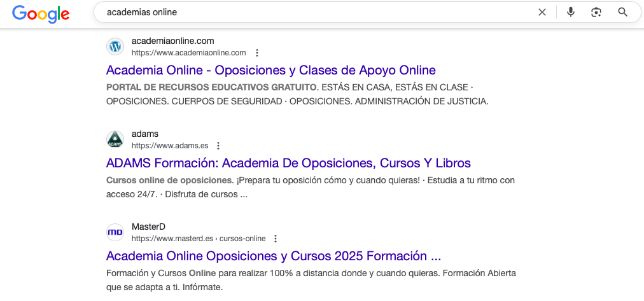Click the https://www.academiaonline.com URL
Image resolution: width=644 pixels, height=301 pixels.
(188, 53)
